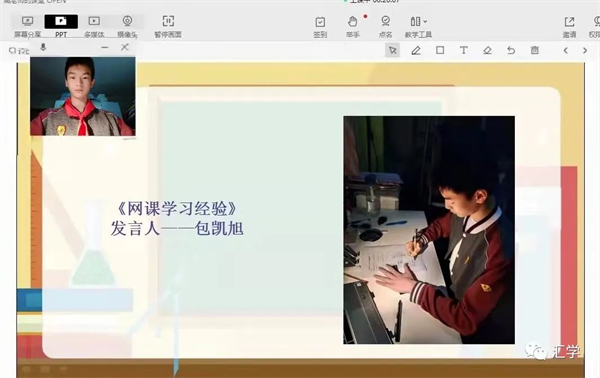The height and width of the screenshot is (378, 600).
Task: Click the photo of student writing
Action: (429, 230)
